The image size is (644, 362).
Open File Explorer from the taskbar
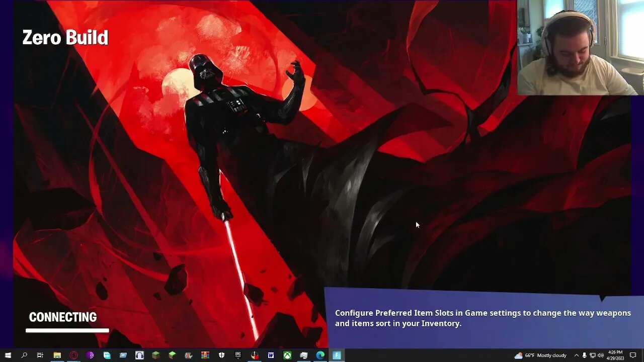pos(57,355)
